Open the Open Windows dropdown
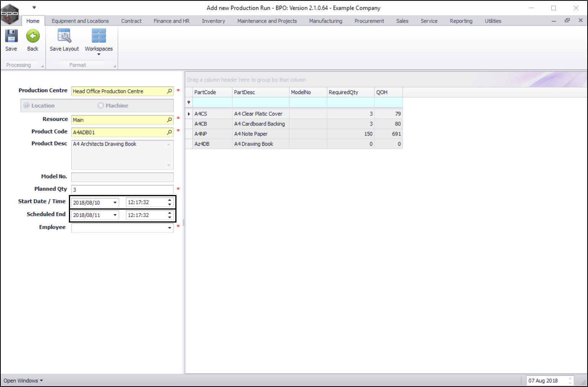 (23, 380)
